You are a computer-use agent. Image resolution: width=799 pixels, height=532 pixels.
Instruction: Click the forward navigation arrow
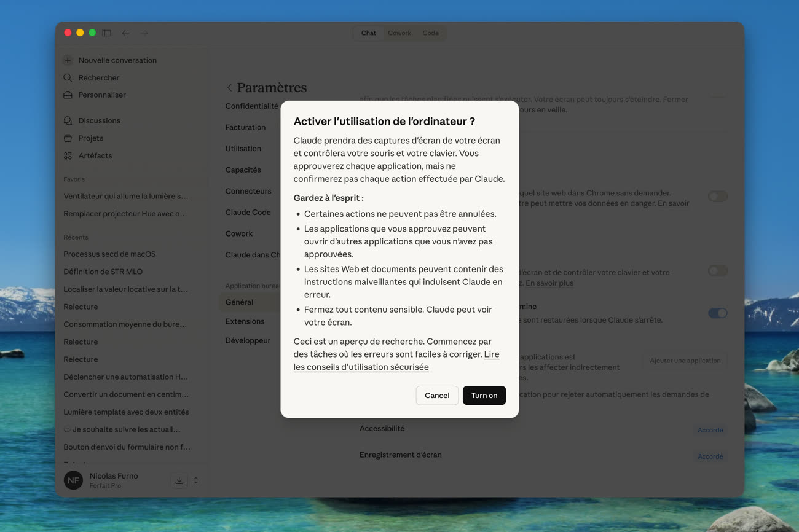(144, 33)
